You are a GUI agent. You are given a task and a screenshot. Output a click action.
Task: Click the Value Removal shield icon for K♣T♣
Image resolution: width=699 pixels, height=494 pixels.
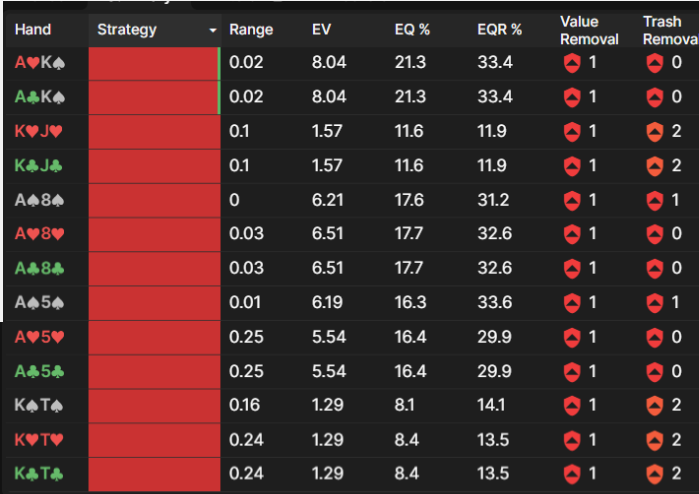click(x=572, y=474)
